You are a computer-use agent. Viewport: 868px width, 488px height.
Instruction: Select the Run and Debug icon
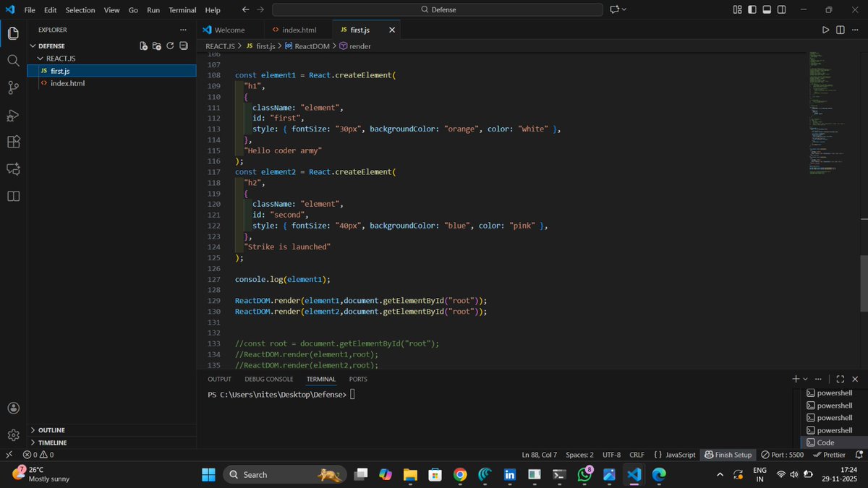click(13, 115)
